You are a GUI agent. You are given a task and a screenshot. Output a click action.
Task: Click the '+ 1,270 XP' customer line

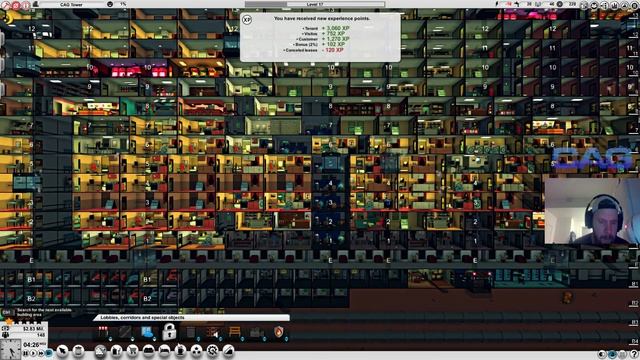coord(336,39)
